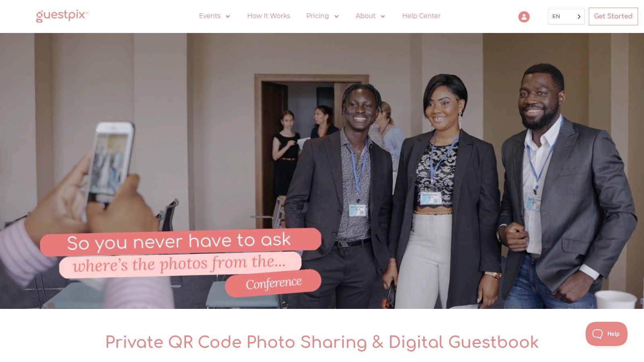Open the EN language selector
The height and width of the screenshot is (362, 644).
(x=566, y=16)
